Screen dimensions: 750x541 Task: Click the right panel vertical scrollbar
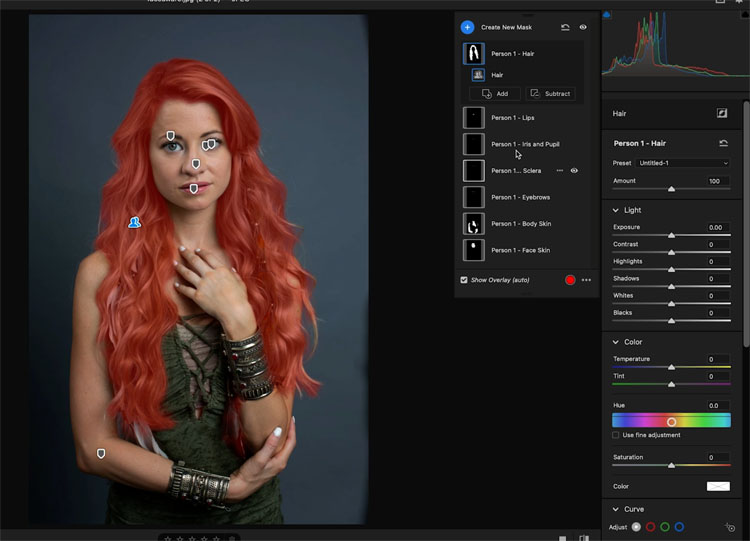point(746,224)
